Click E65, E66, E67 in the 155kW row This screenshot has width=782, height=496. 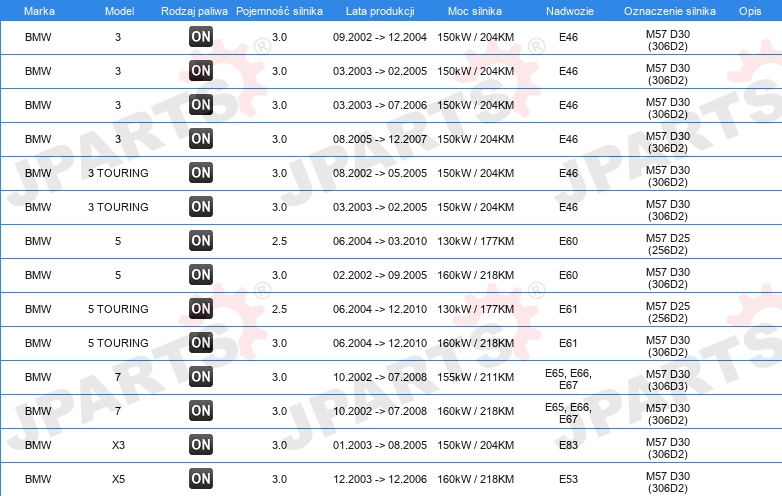click(x=568, y=379)
